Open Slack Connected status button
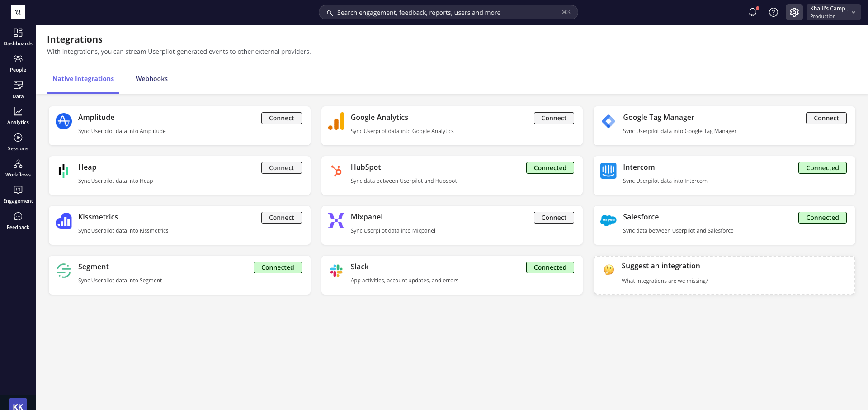This screenshot has height=410, width=868. tap(550, 267)
